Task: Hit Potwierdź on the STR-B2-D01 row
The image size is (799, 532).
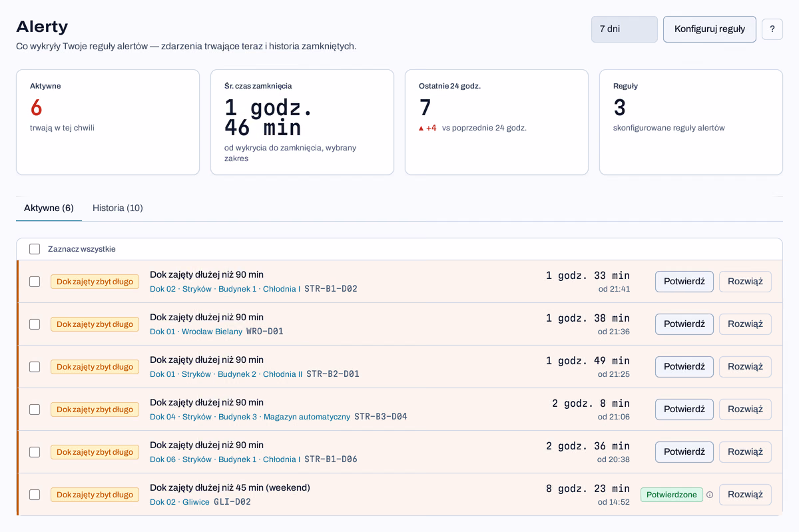Action: 684,367
